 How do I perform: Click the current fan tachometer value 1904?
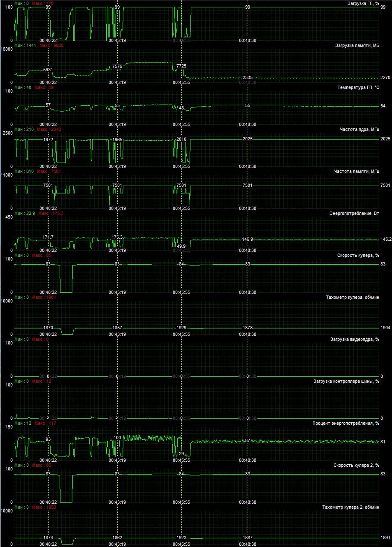point(385,328)
